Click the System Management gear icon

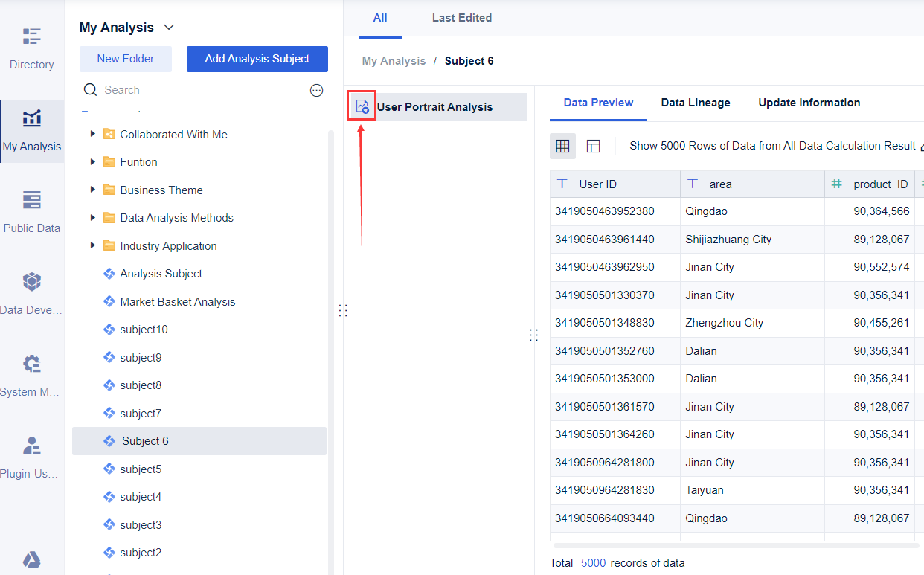[x=31, y=364]
